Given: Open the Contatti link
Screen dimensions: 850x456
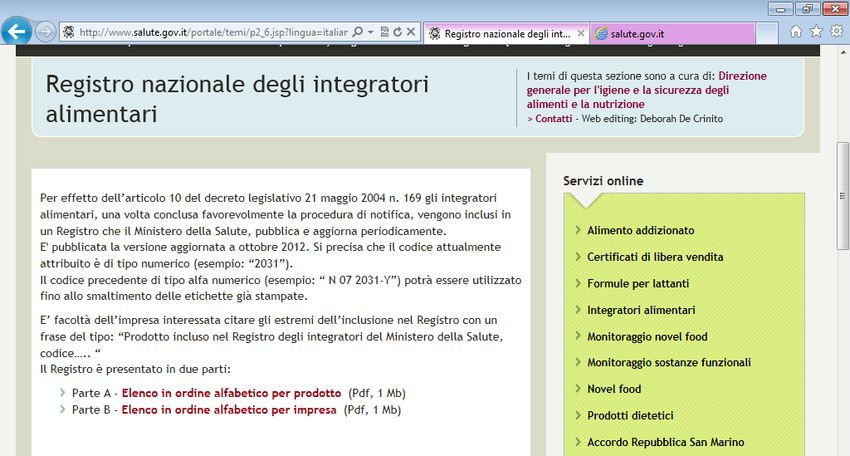Looking at the screenshot, I should (x=553, y=119).
